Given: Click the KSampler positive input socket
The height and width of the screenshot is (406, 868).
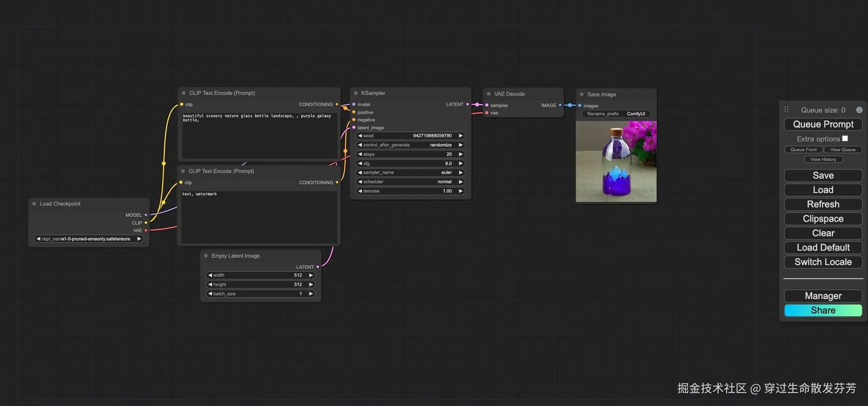Looking at the screenshot, I should (x=354, y=112).
